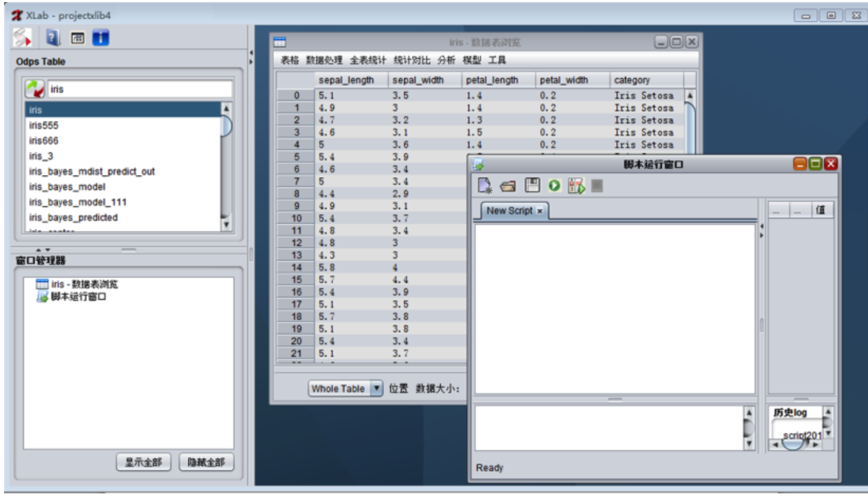The height and width of the screenshot is (500, 868).
Task: Click the XLab script run icon in main toolbar
Action: (x=22, y=38)
